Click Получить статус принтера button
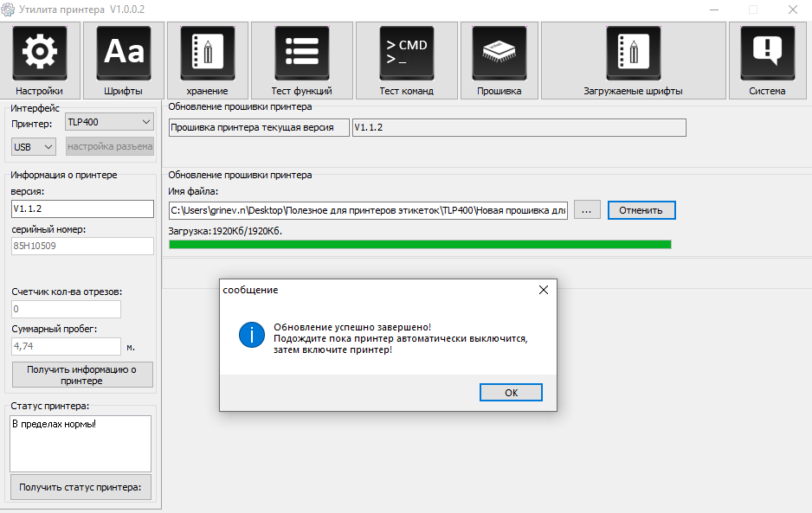The width and height of the screenshot is (812, 513). tap(82, 487)
